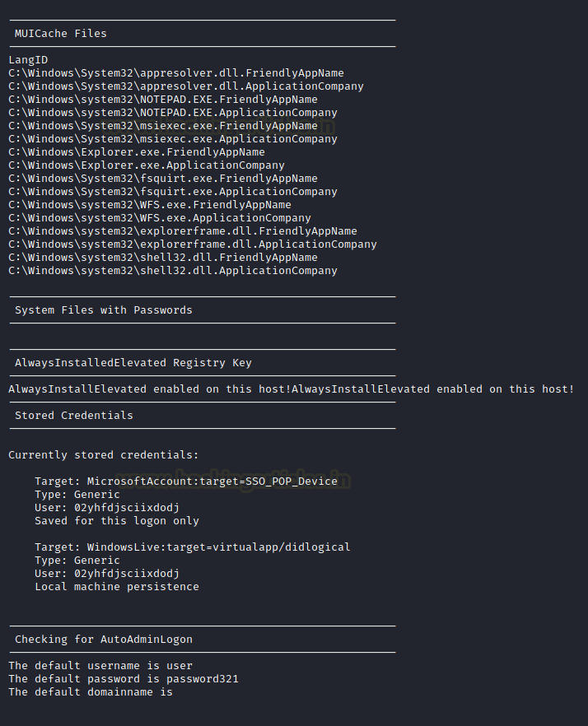Click the appresolver.dll.FriendlyAppName path line
588x726 pixels.
(176, 73)
